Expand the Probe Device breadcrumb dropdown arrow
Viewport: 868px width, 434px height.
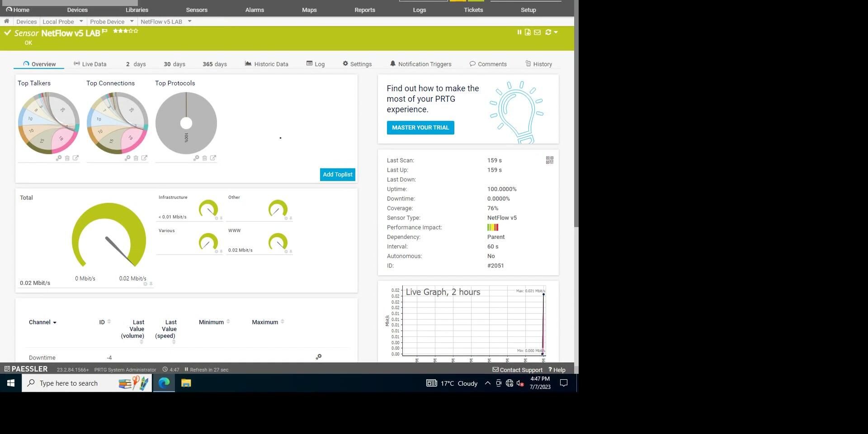132,21
